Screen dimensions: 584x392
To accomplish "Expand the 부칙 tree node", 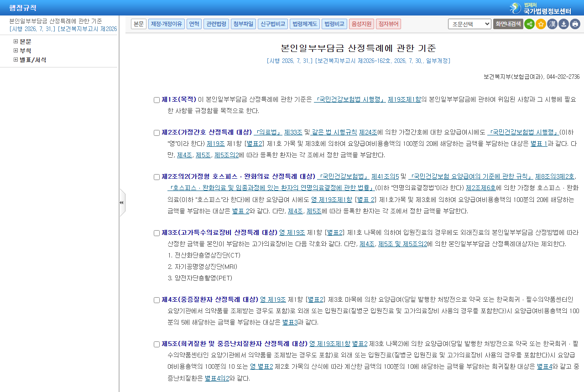I will (x=16, y=51).
